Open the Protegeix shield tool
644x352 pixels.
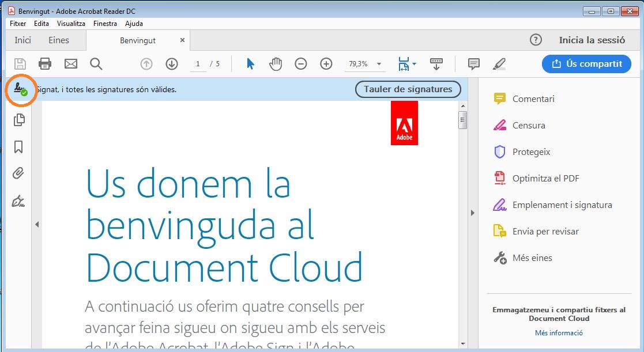522,152
